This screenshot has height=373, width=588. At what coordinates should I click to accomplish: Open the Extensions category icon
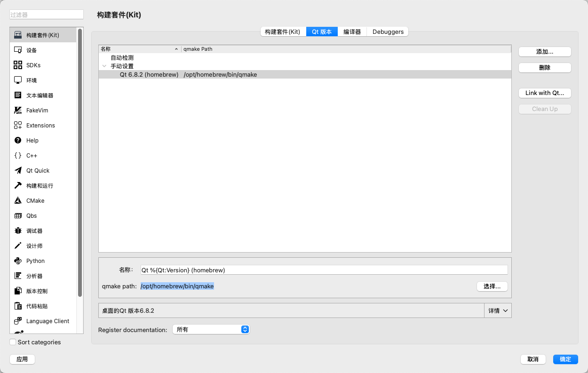pos(18,126)
